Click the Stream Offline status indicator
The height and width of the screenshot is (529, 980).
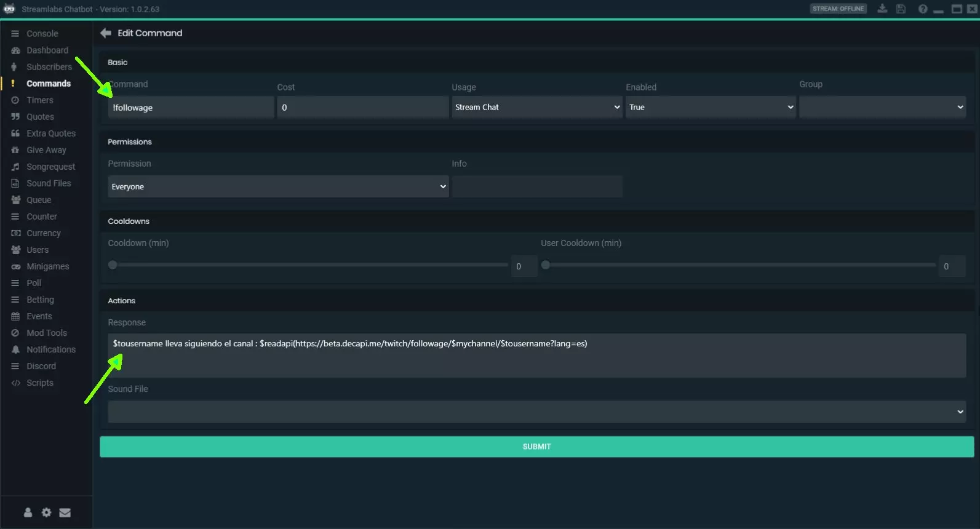(838, 9)
